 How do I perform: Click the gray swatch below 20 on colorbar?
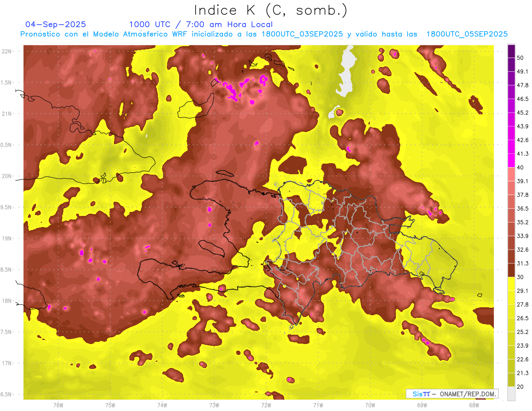(x=511, y=393)
